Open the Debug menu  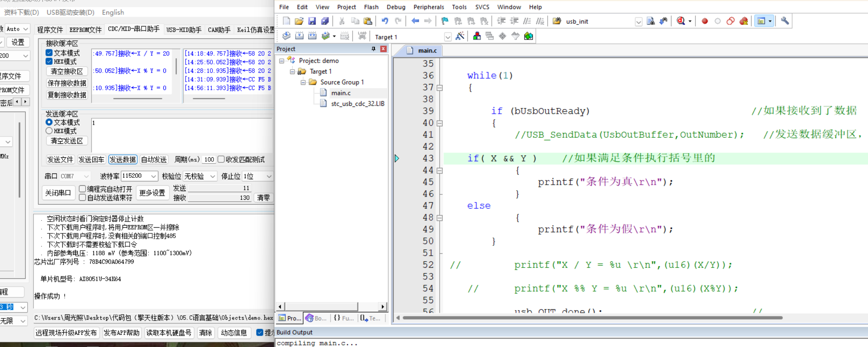click(x=396, y=7)
